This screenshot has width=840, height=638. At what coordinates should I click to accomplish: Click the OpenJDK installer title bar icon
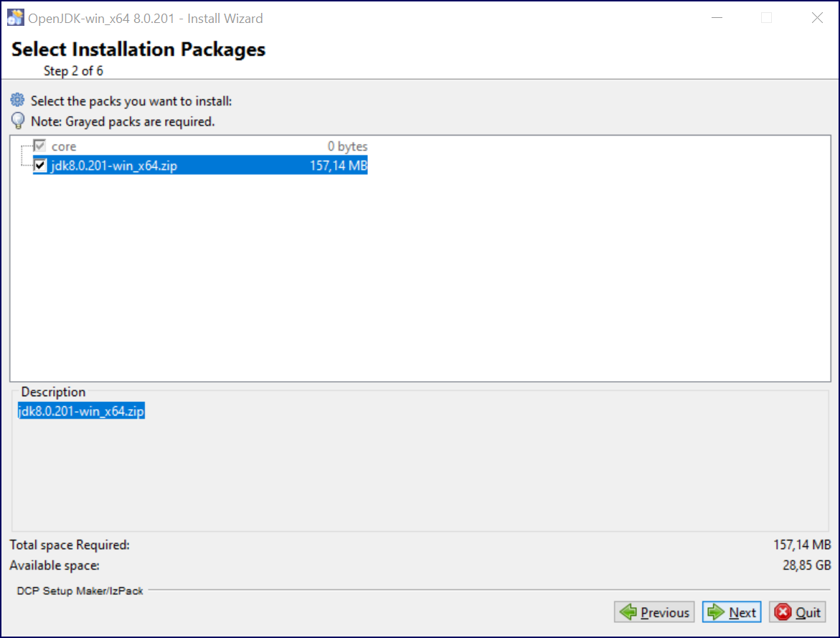(16, 18)
